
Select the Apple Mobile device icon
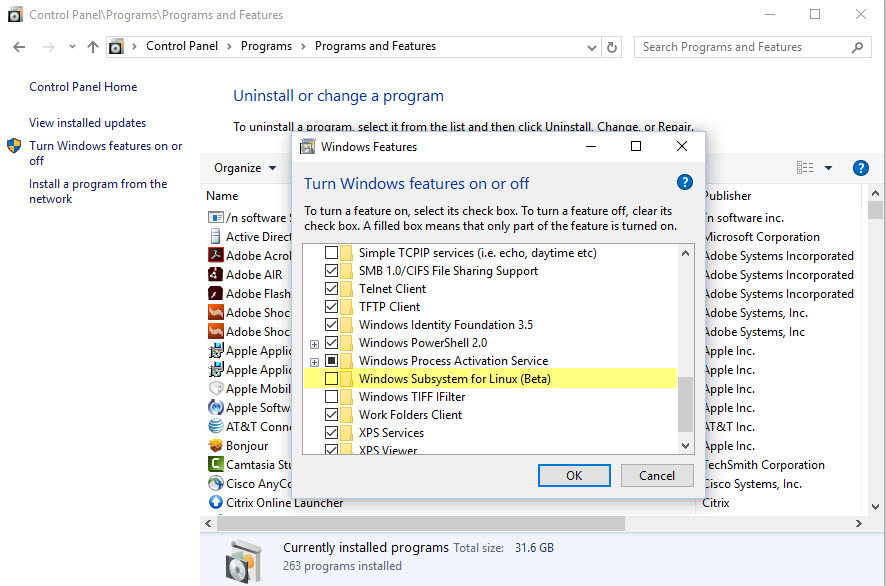click(x=215, y=388)
